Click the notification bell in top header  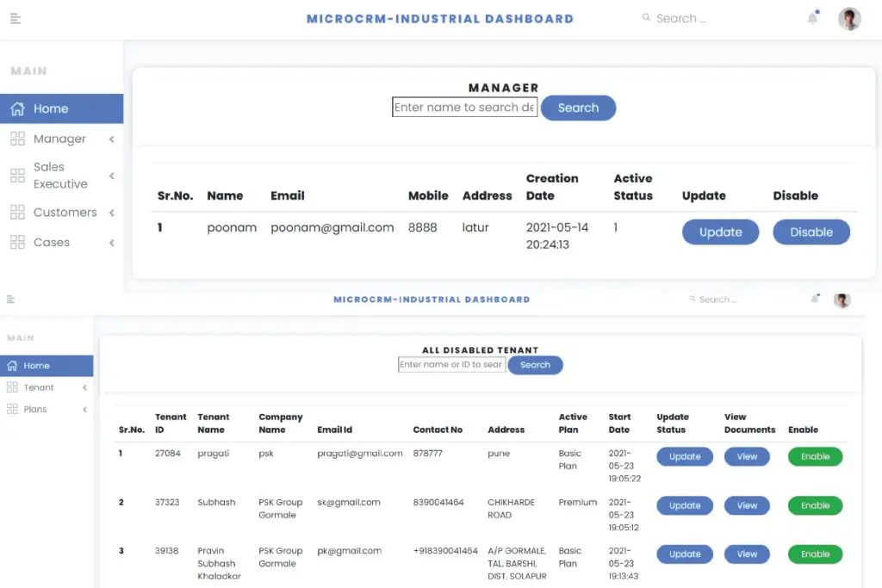coord(812,18)
